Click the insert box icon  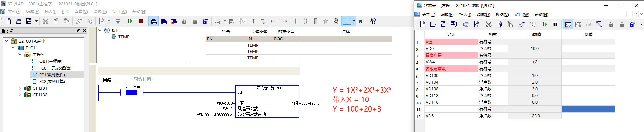[315, 21]
